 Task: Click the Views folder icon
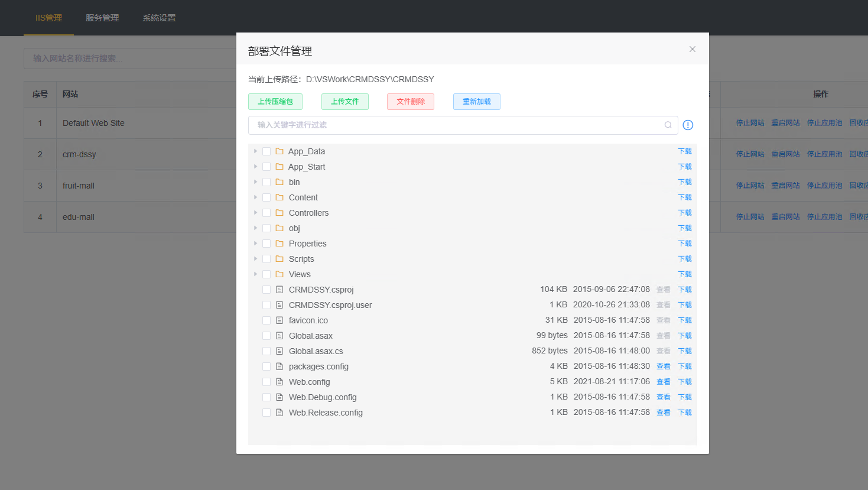click(x=279, y=274)
